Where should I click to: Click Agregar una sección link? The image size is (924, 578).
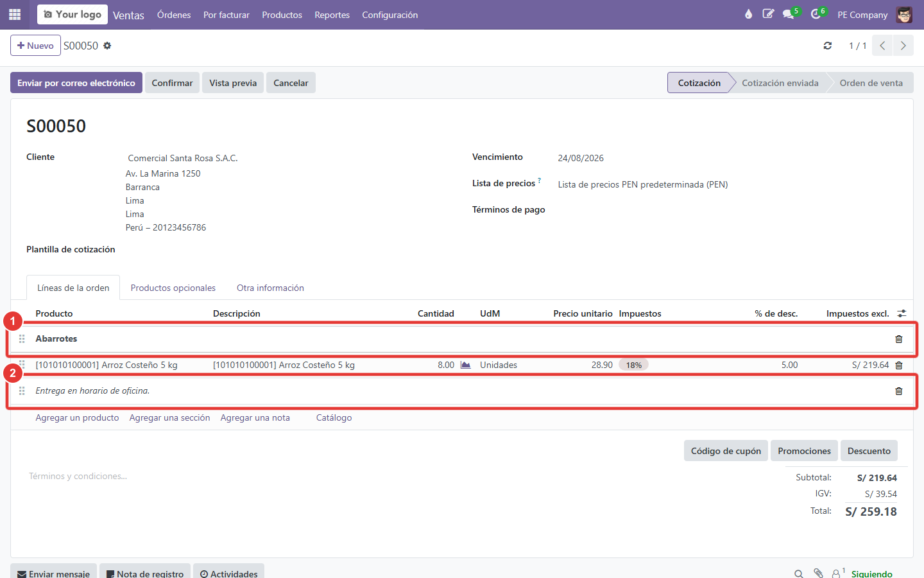tap(169, 417)
